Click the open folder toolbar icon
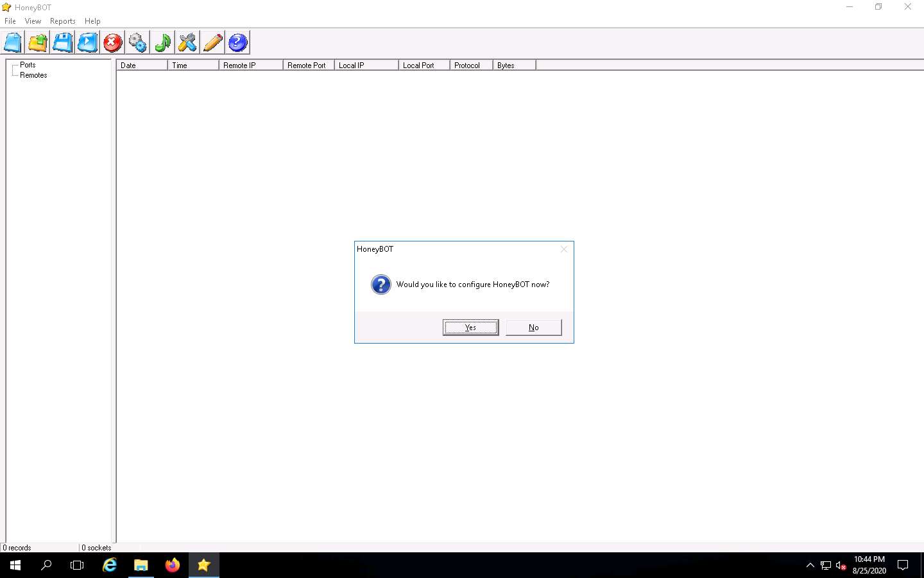This screenshot has height=578, width=924. (38, 43)
